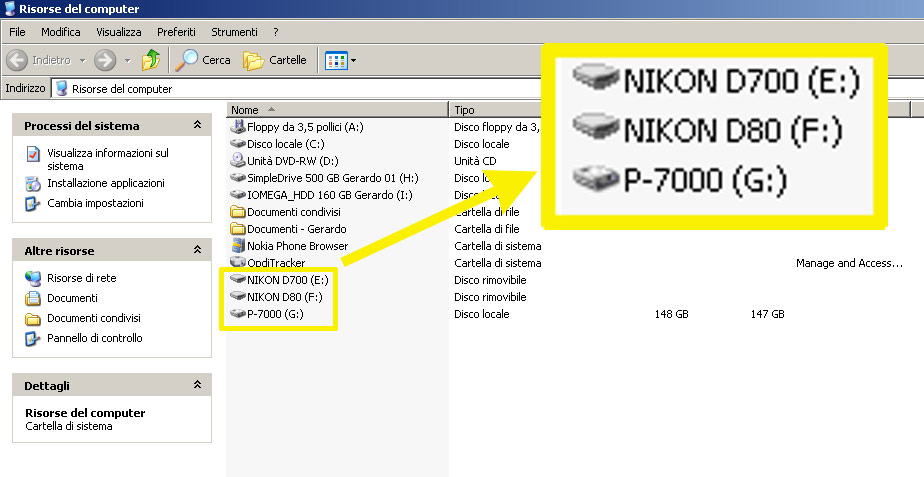This screenshot has width=924, height=477.
Task: Open the Strumenti menu
Action: click(235, 32)
